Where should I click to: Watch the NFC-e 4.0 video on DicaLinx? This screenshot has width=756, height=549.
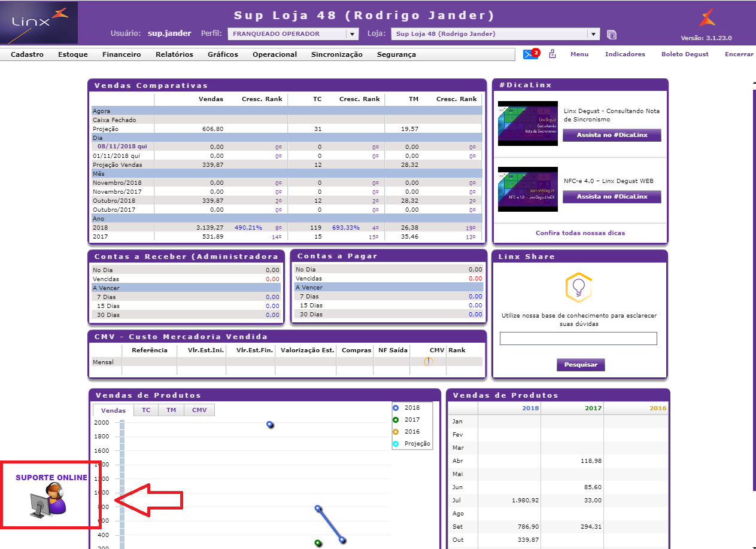point(612,196)
